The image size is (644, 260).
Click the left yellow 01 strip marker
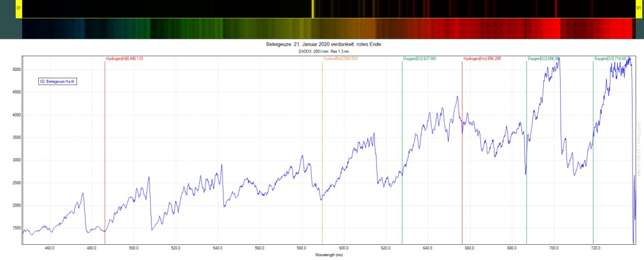click(19, 9)
